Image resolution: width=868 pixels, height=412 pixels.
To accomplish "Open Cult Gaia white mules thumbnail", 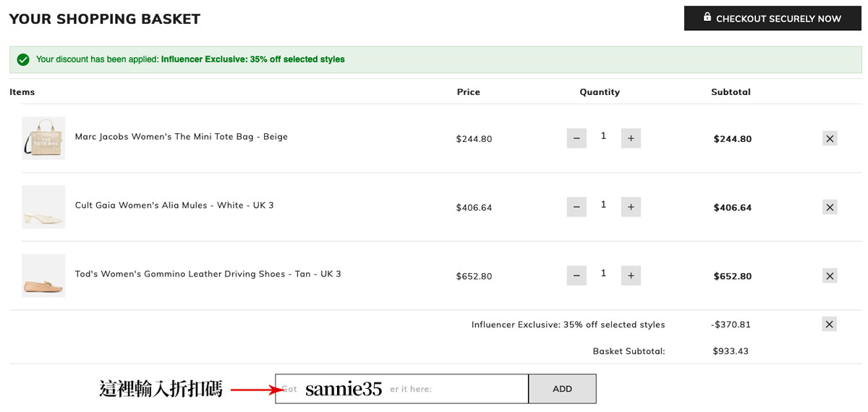I will (x=43, y=207).
